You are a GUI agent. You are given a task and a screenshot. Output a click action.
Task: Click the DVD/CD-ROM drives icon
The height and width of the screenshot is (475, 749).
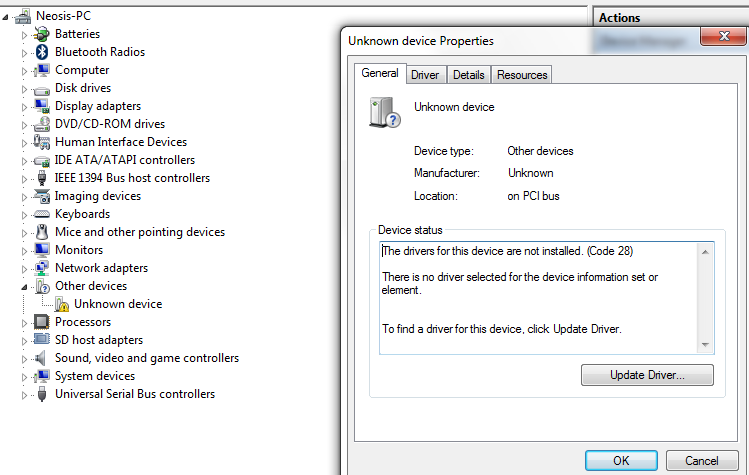pyautogui.click(x=42, y=124)
